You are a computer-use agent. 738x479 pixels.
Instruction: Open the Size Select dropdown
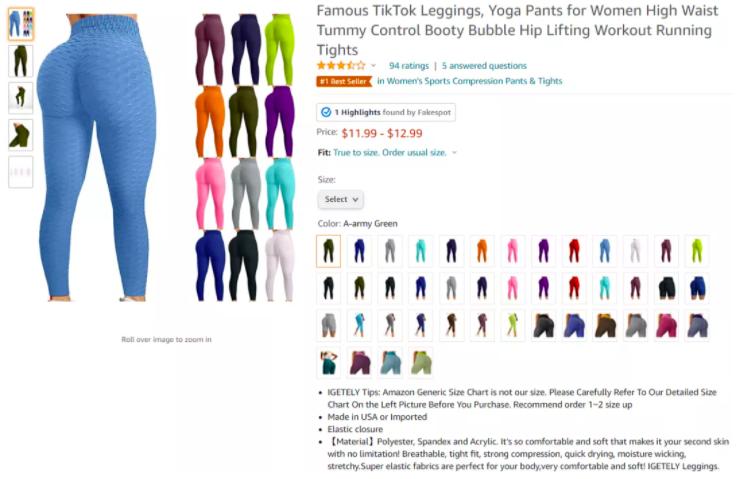[x=340, y=200]
